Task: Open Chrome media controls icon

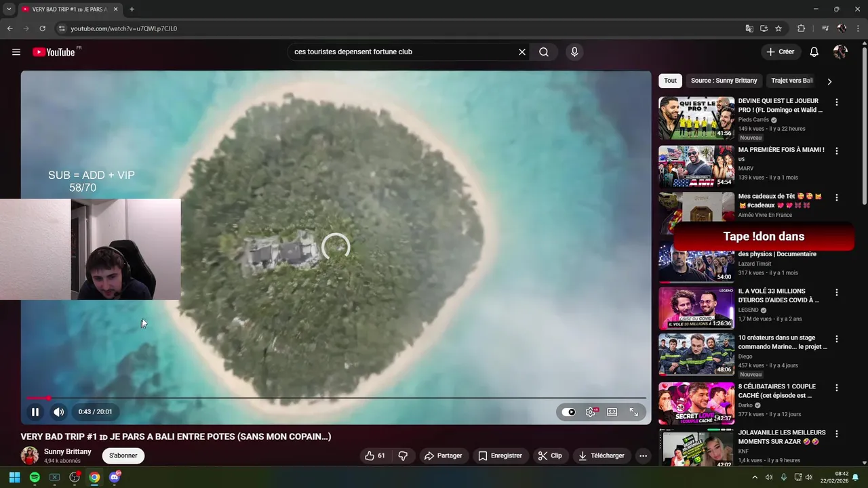Action: (x=825, y=28)
